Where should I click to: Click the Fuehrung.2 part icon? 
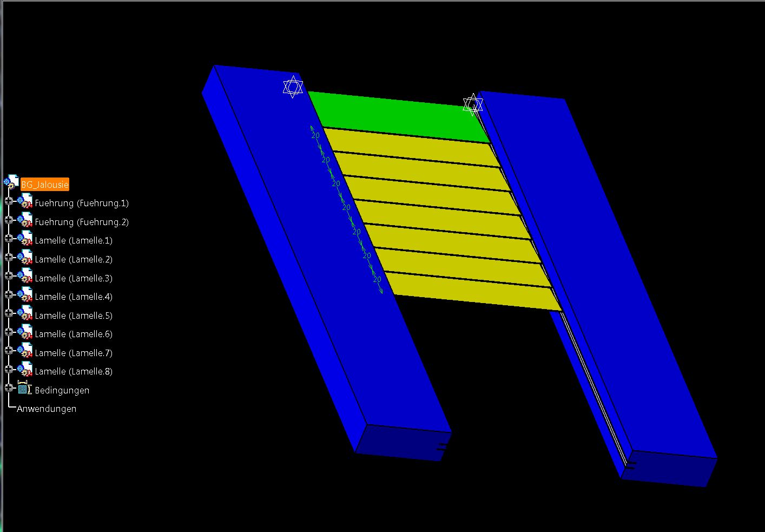pos(25,220)
